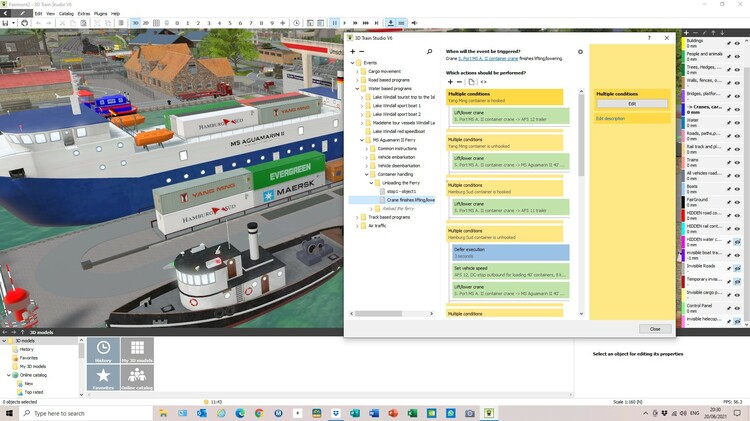
Task: Expand Cargo movement folder
Action: point(357,71)
